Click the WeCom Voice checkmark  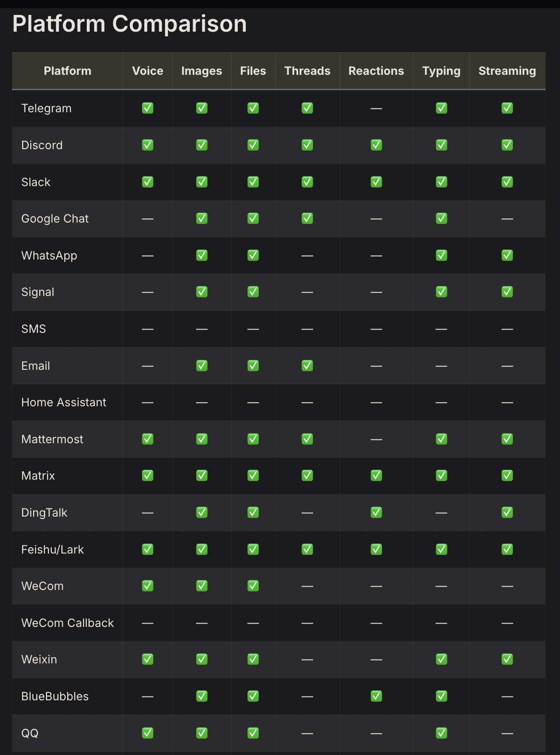coord(148,586)
